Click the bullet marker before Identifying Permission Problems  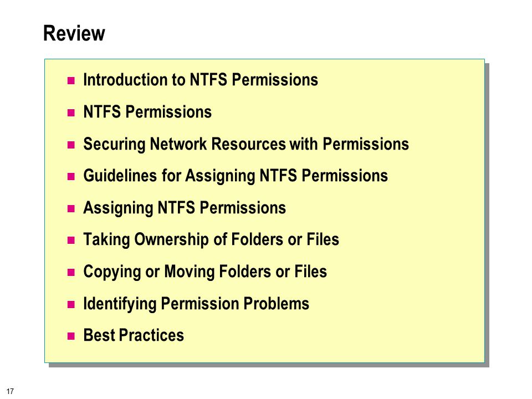pos(71,304)
